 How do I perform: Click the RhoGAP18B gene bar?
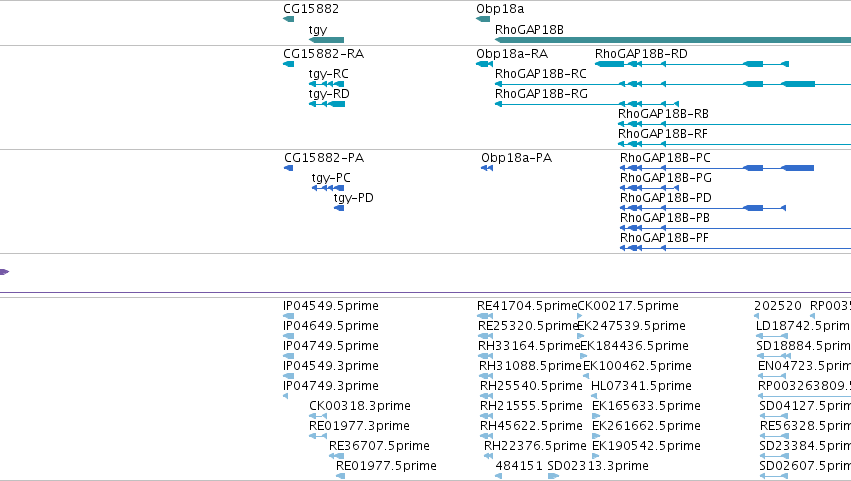(673, 40)
